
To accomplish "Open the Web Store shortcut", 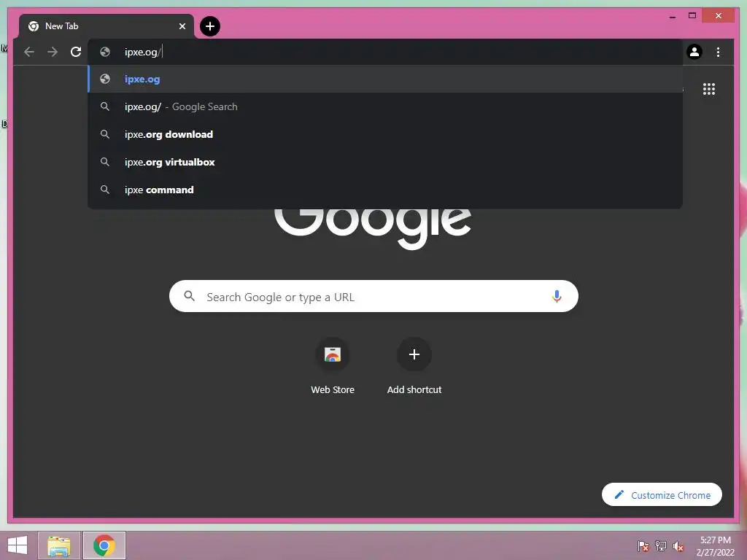I will 333,366.
